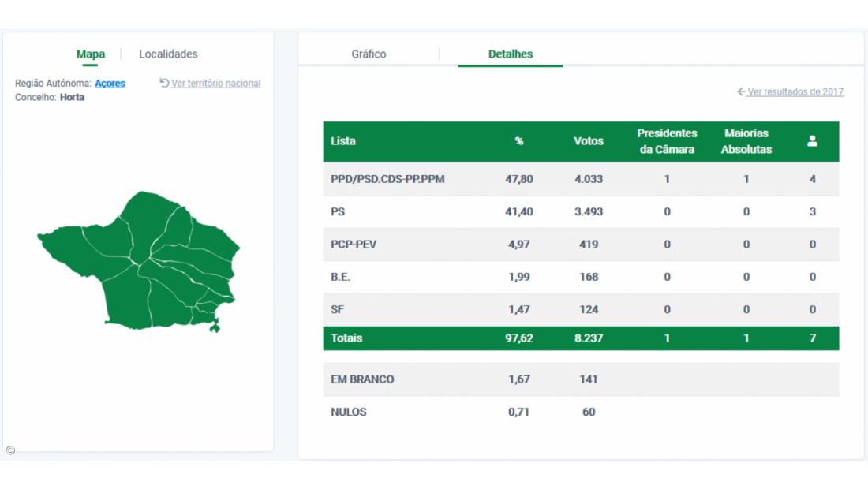868x489 pixels.
Task: Select the PPD/PSD.CDS-PP.PPM list row
Action: (387, 179)
